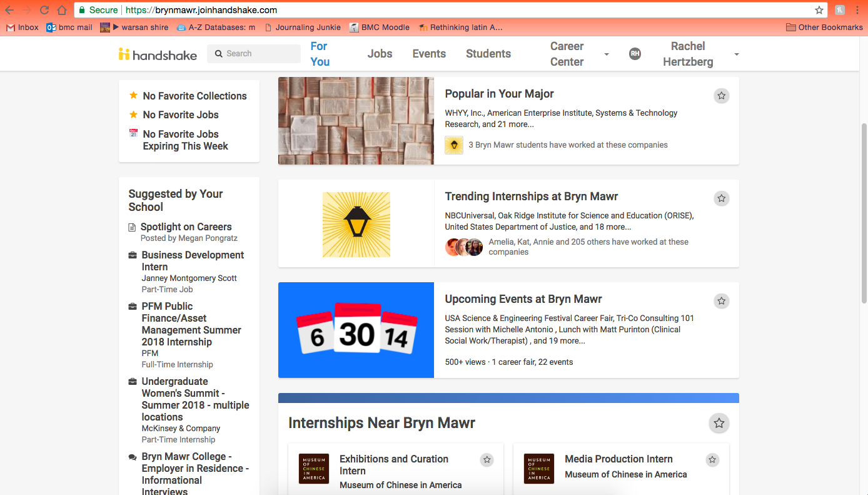
Task: Open Popular in Your Major title
Action: click(x=499, y=94)
